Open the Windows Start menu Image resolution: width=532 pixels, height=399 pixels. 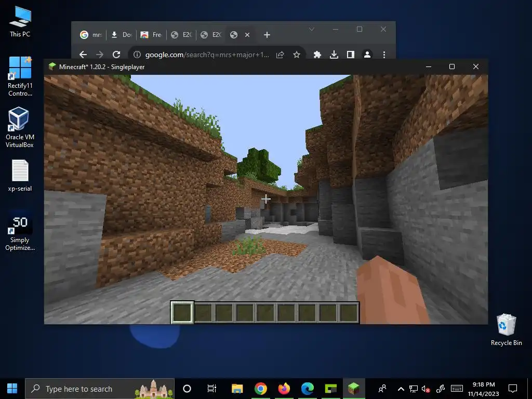click(x=12, y=389)
